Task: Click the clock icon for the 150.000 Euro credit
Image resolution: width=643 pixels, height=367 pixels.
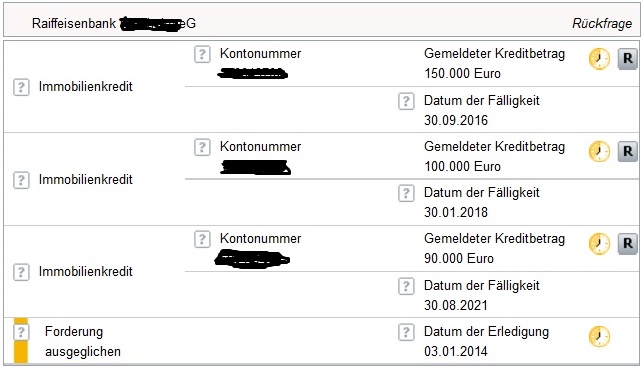Action: (x=599, y=59)
